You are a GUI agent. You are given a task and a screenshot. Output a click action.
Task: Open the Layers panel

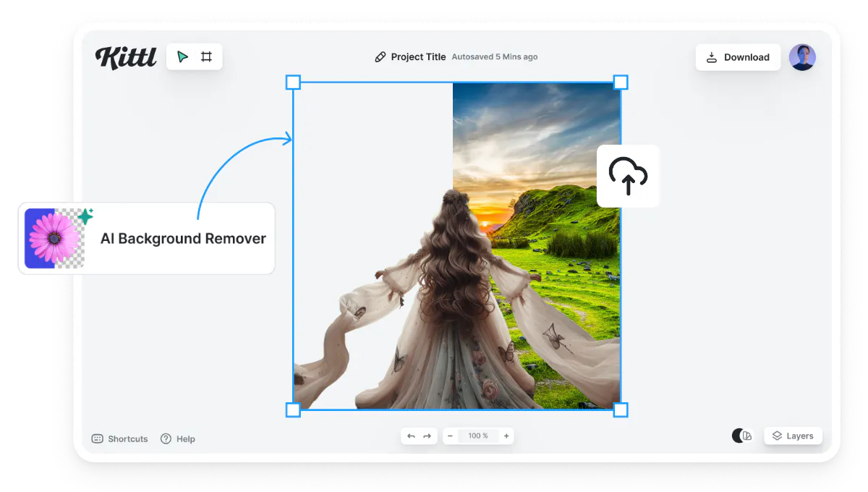(793, 436)
